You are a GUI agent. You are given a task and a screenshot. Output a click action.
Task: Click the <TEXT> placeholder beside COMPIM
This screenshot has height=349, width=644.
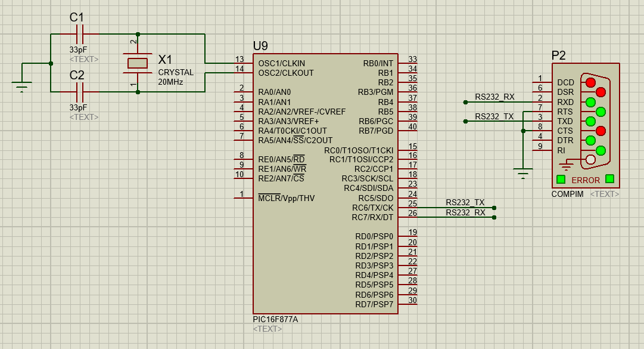(605, 194)
